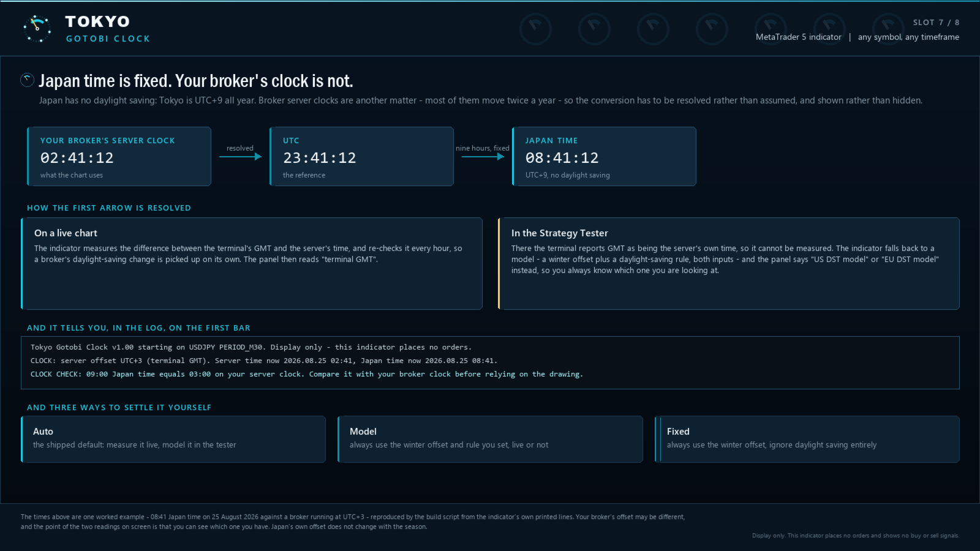Click the "How the first arrow is resolved" heading
The width and height of the screenshot is (980, 551).
(x=109, y=208)
